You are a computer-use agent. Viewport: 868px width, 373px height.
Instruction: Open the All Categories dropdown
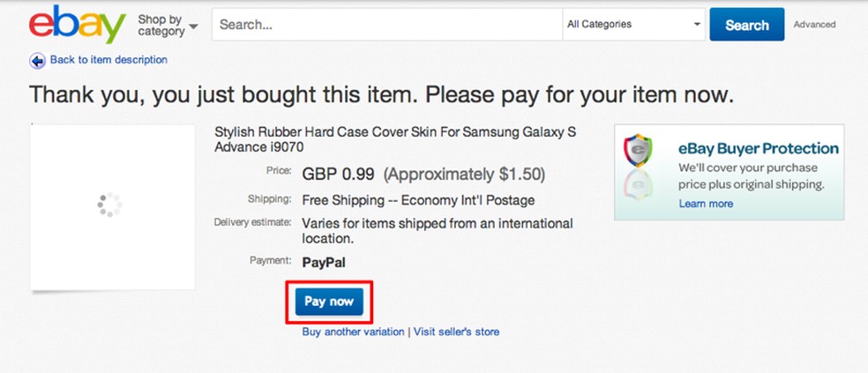click(633, 25)
